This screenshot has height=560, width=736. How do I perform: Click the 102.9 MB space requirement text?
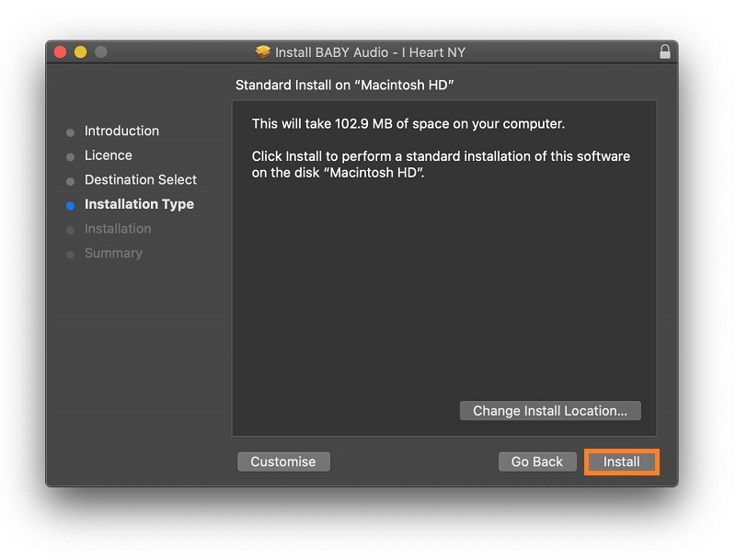[408, 123]
